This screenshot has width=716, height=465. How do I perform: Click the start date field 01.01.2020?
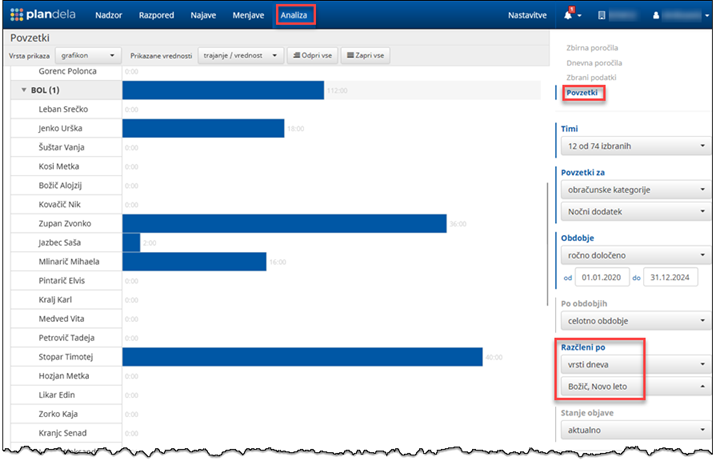coord(600,277)
